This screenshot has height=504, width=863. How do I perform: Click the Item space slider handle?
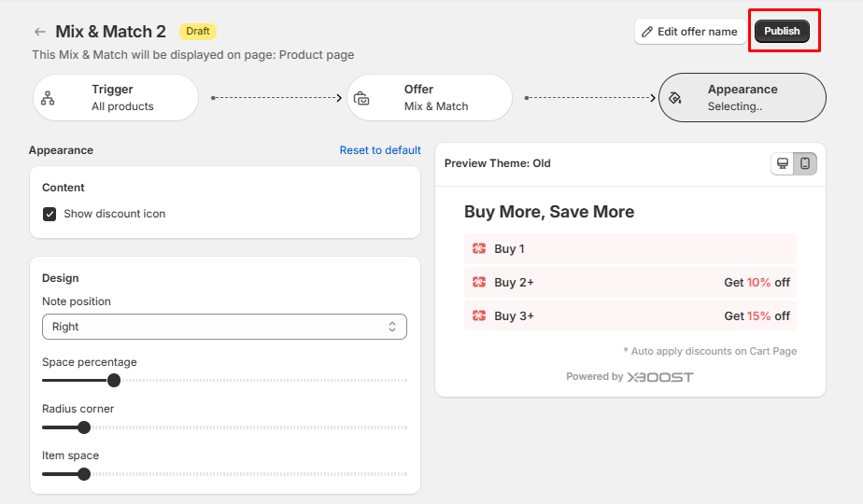click(x=84, y=474)
